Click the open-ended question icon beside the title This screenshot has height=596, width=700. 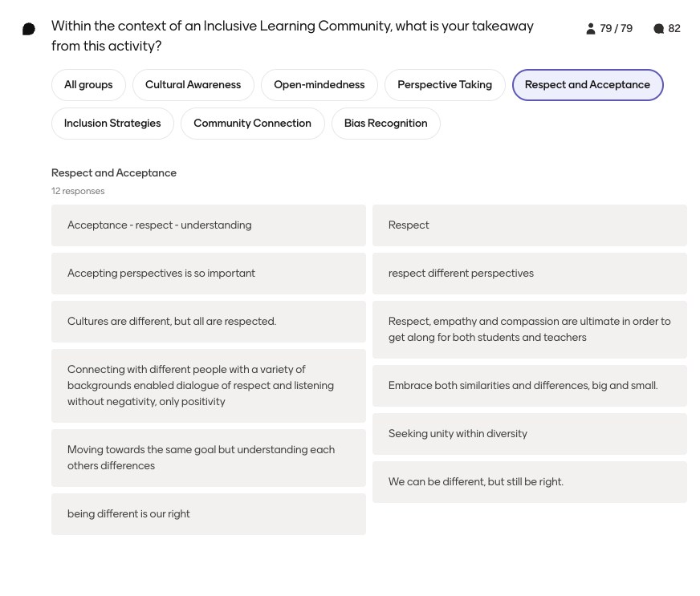click(29, 29)
